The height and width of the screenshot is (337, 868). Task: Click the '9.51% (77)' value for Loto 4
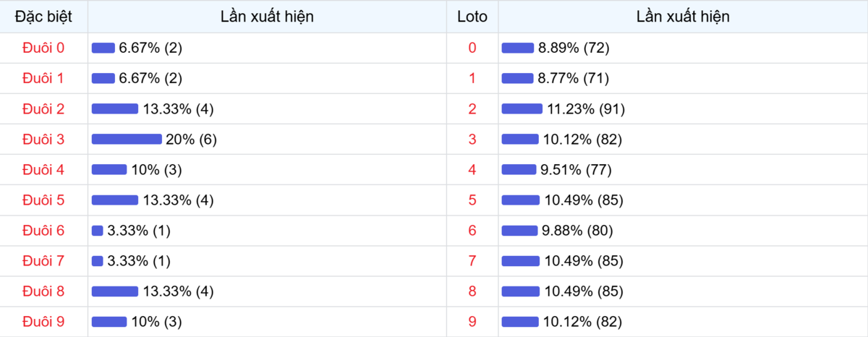point(576,170)
